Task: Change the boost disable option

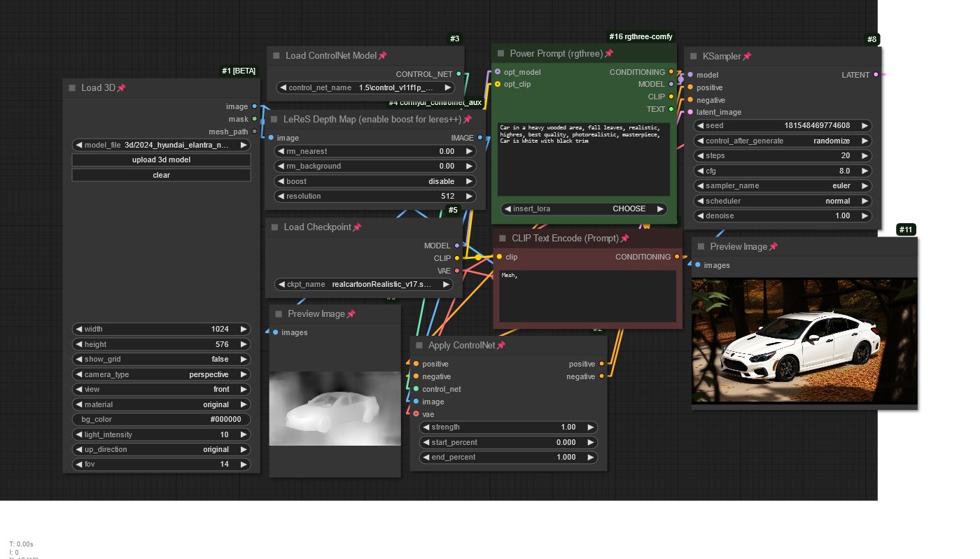Action: pos(375,182)
